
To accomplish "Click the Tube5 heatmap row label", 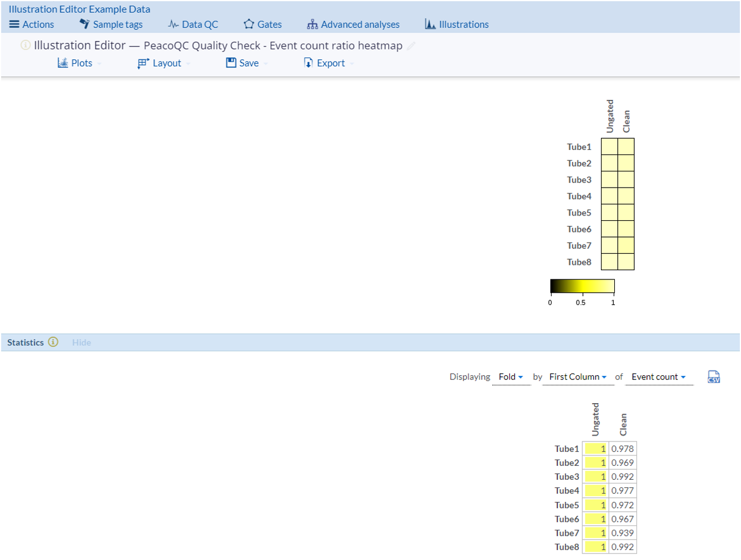I will (579, 213).
